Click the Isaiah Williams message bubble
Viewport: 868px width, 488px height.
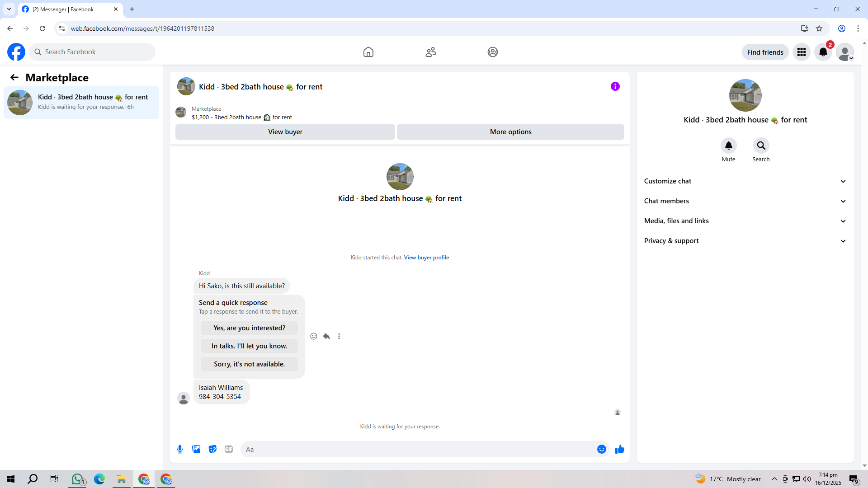coord(221,392)
